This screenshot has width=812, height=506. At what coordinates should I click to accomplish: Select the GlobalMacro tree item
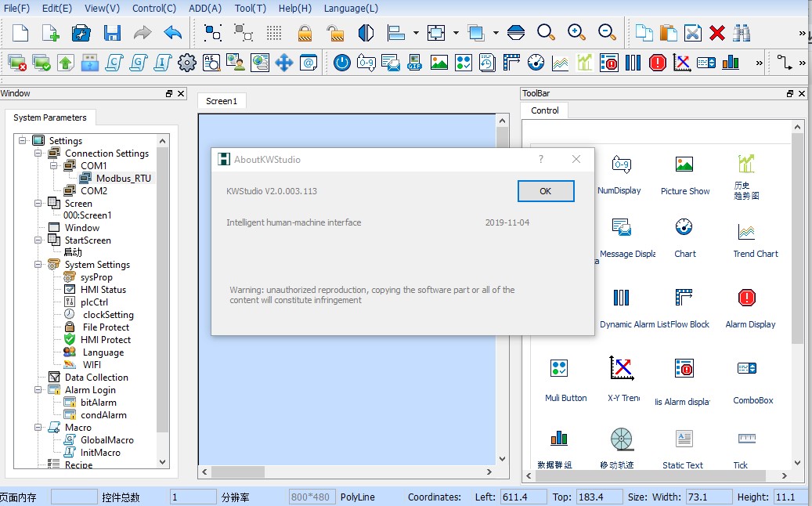(x=106, y=440)
